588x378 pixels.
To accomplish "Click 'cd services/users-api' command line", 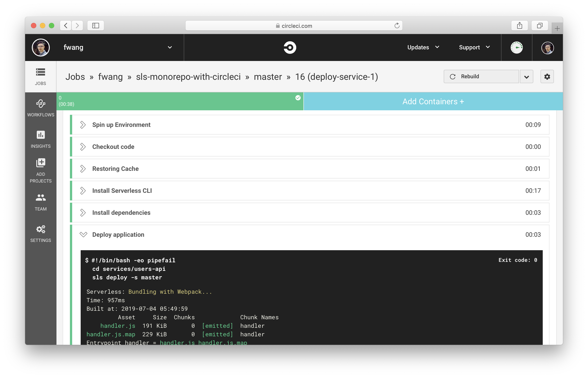I will pos(129,269).
